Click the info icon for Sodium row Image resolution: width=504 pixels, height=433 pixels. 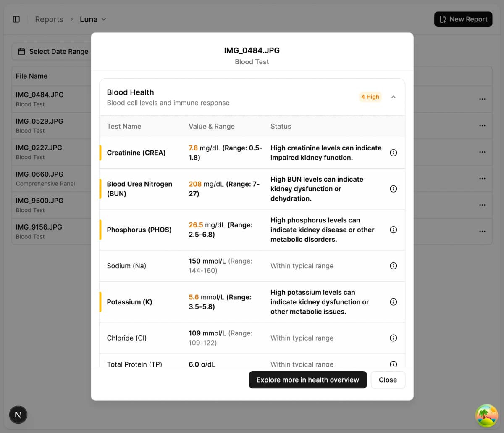coord(394,266)
